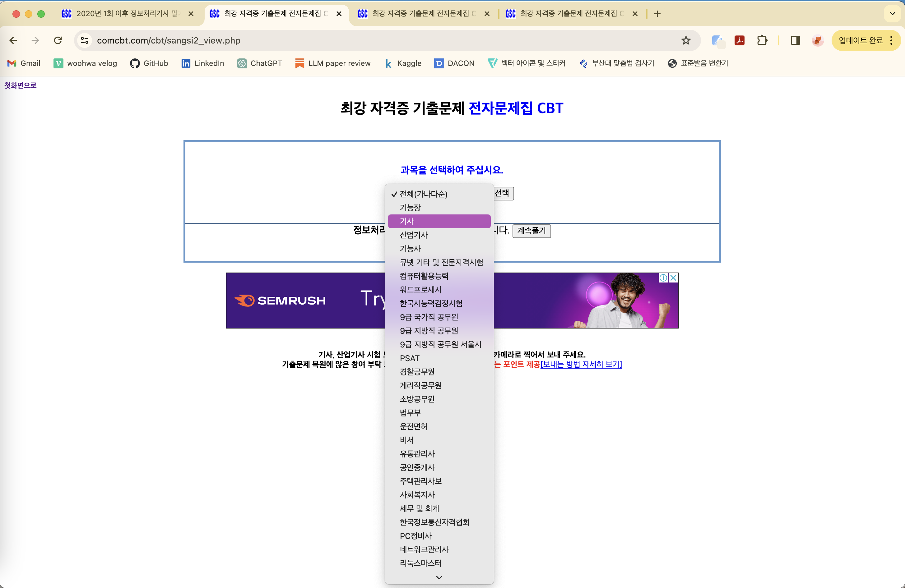
Task: Click the address bar URL field
Action: [342, 40]
